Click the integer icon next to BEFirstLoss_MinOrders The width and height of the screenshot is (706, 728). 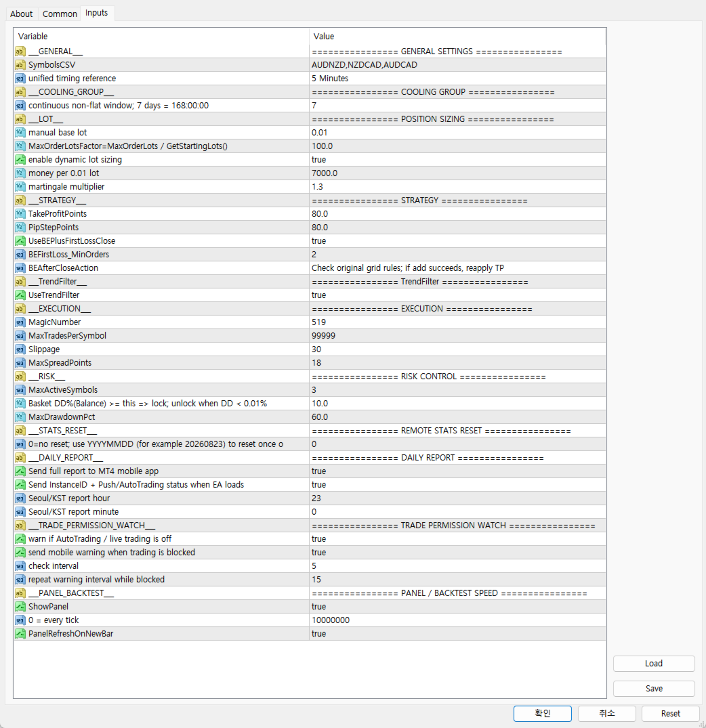coord(20,255)
